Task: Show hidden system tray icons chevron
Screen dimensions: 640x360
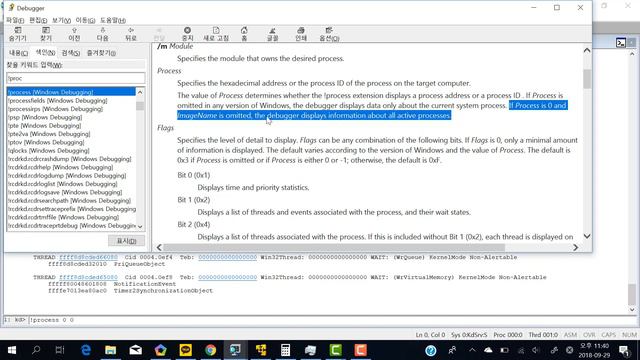Action: 472,350
